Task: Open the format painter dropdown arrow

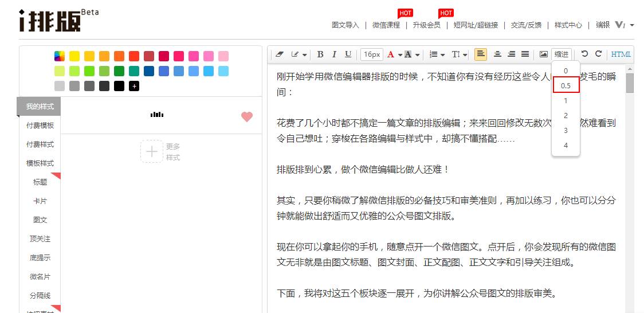Action: click(x=304, y=54)
